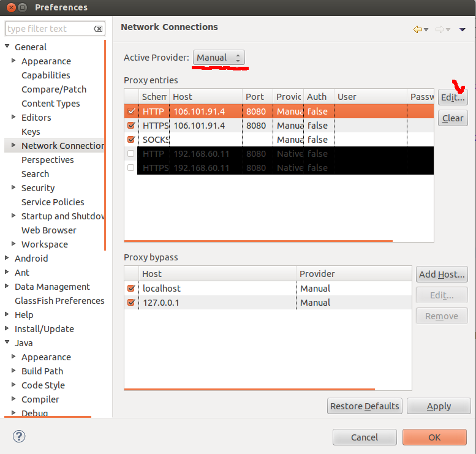The height and width of the screenshot is (454, 476).
Task: Open GlassFish Preferences page
Action: coord(59,301)
